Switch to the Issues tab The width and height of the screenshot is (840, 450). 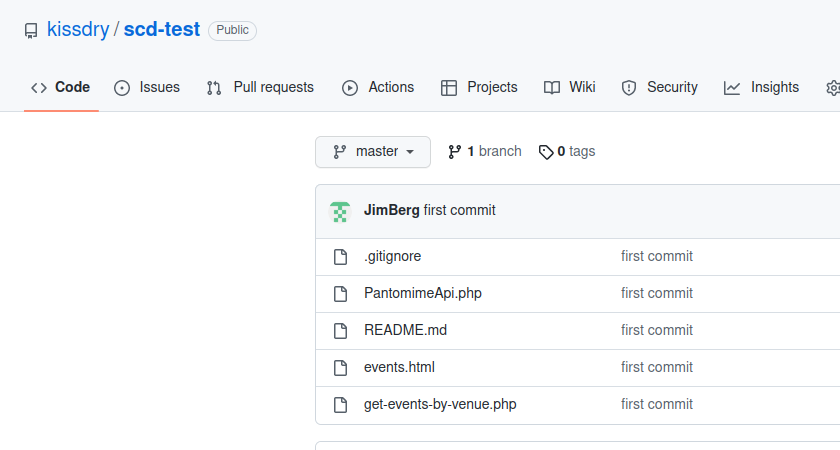(x=147, y=88)
